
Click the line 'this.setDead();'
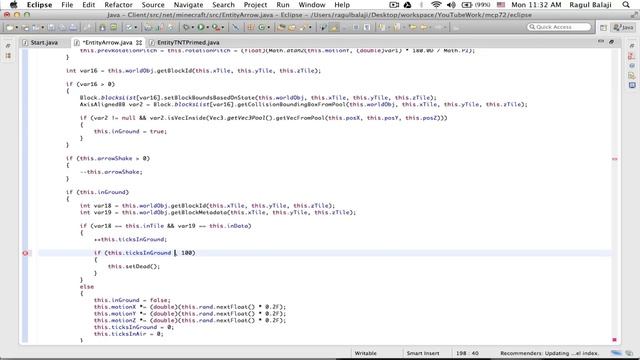[134, 267]
